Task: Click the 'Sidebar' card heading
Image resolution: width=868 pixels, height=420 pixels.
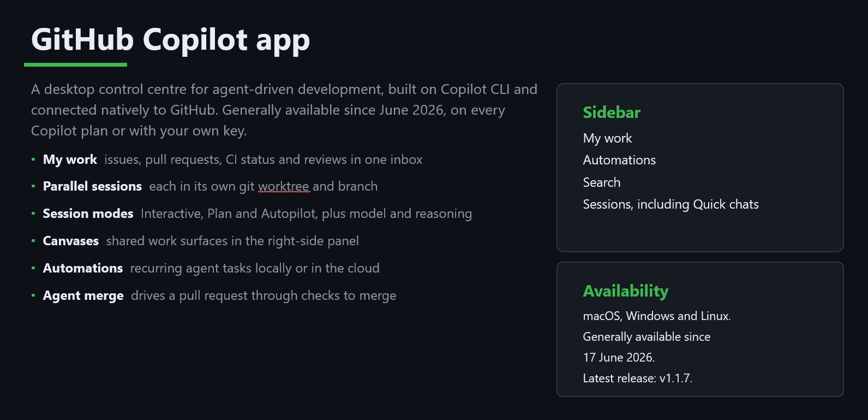Action: pyautogui.click(x=612, y=113)
